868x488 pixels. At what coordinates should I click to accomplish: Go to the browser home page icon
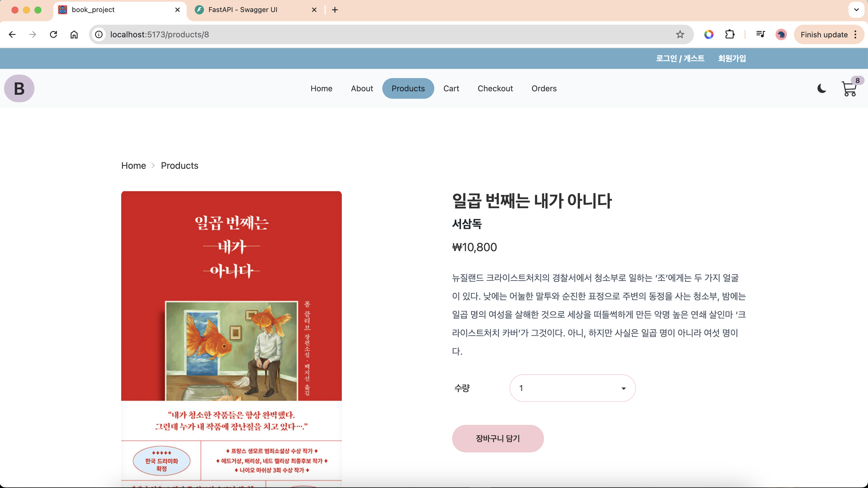[74, 34]
